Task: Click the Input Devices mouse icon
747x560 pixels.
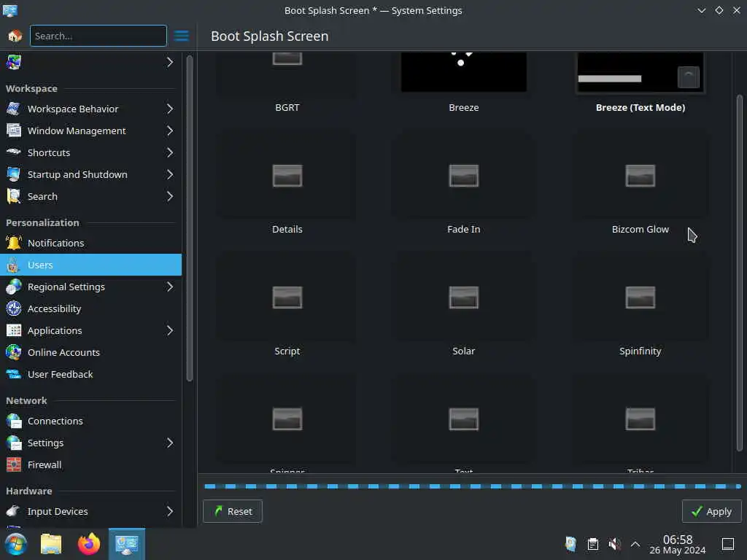Action: point(13,511)
